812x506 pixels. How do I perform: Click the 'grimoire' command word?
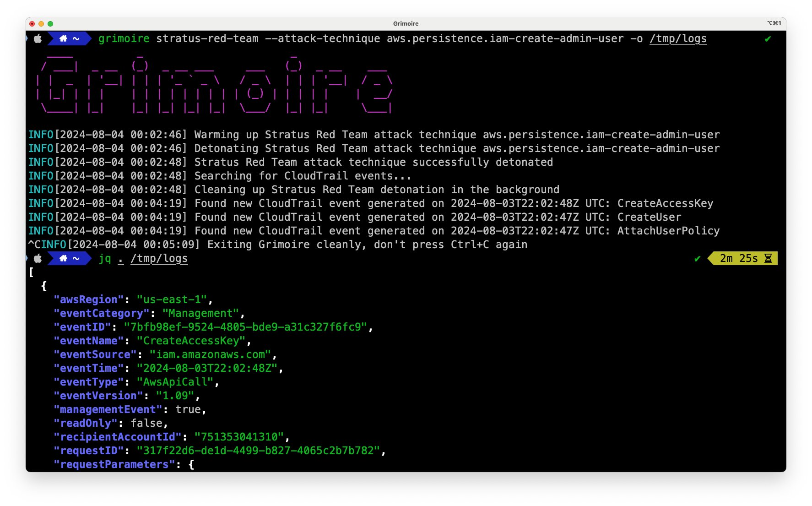[124, 39]
